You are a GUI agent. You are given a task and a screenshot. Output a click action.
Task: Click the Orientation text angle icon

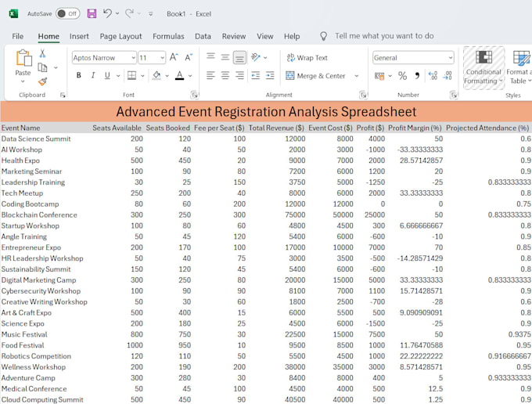point(256,57)
